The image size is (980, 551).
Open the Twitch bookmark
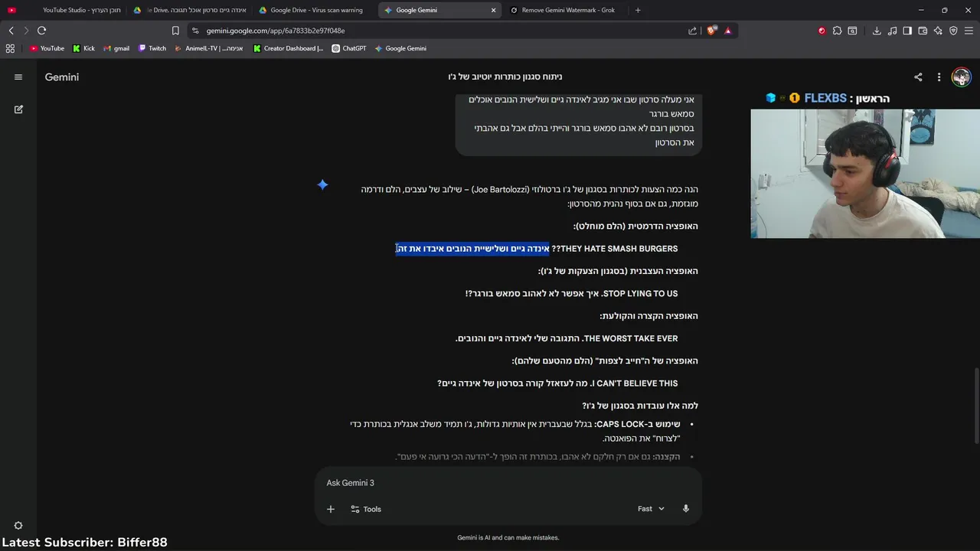(152, 48)
